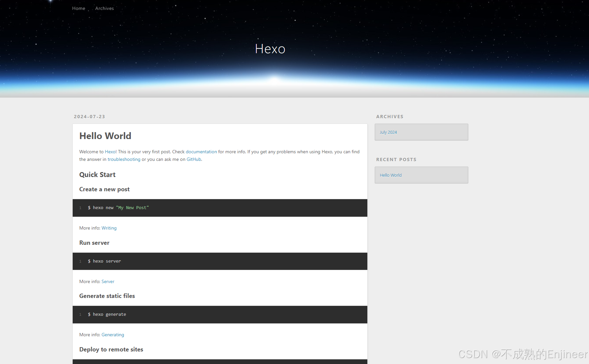Open the Server more info link
Screen dimensions: 589x364
tap(108, 281)
